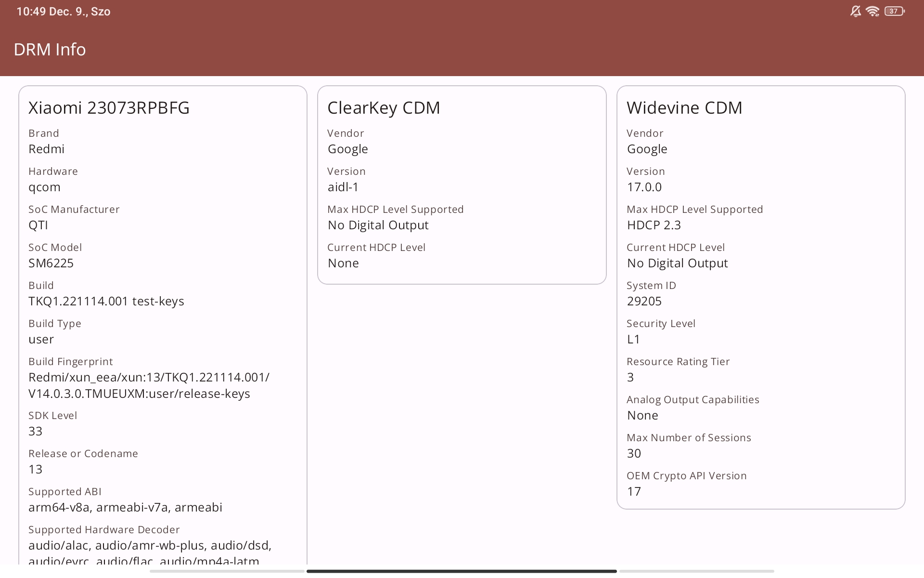Viewport: 924px width, 578px height.
Task: Tap OEM Crypto API Version value 17
Action: click(634, 491)
